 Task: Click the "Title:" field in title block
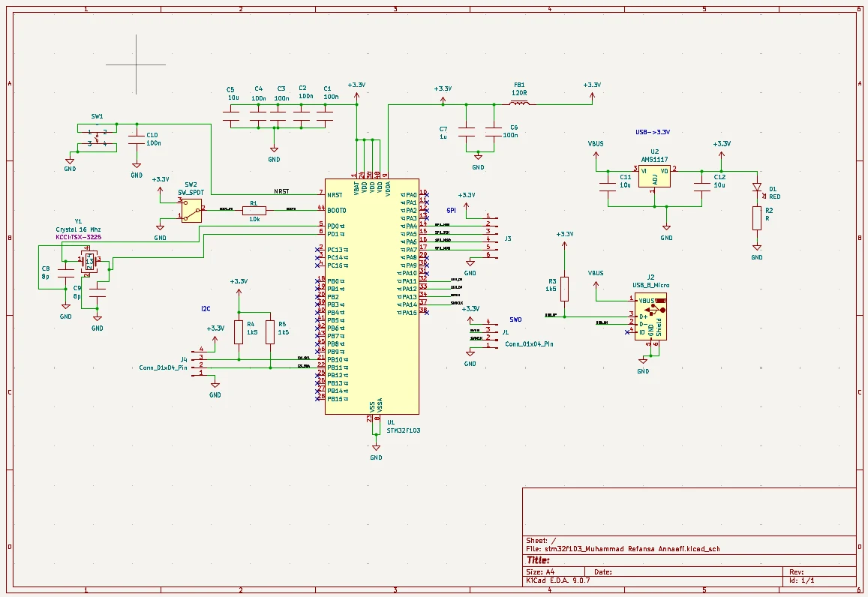pos(538,560)
